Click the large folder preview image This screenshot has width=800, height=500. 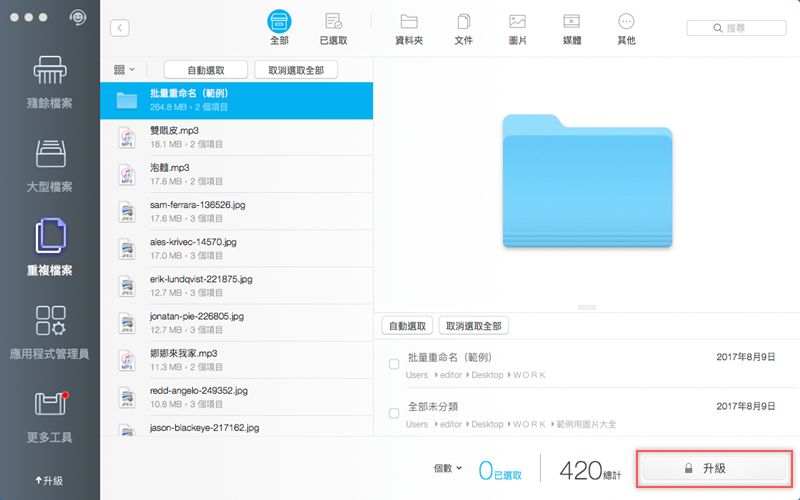point(587,181)
